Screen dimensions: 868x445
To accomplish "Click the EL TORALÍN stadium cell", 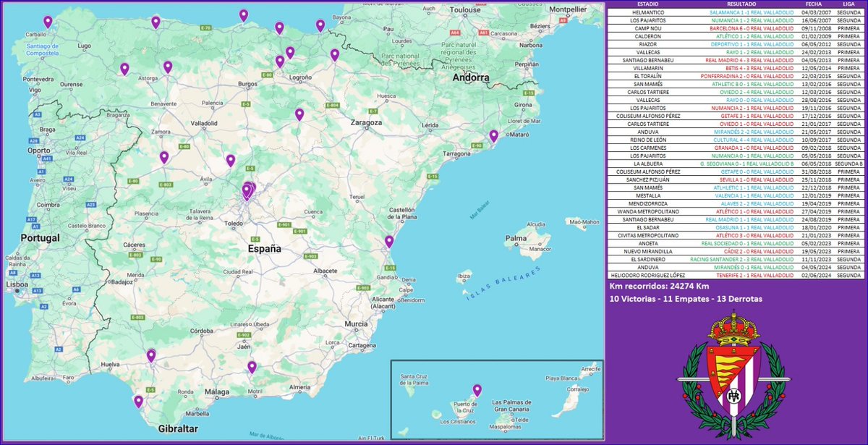I will (x=647, y=77).
